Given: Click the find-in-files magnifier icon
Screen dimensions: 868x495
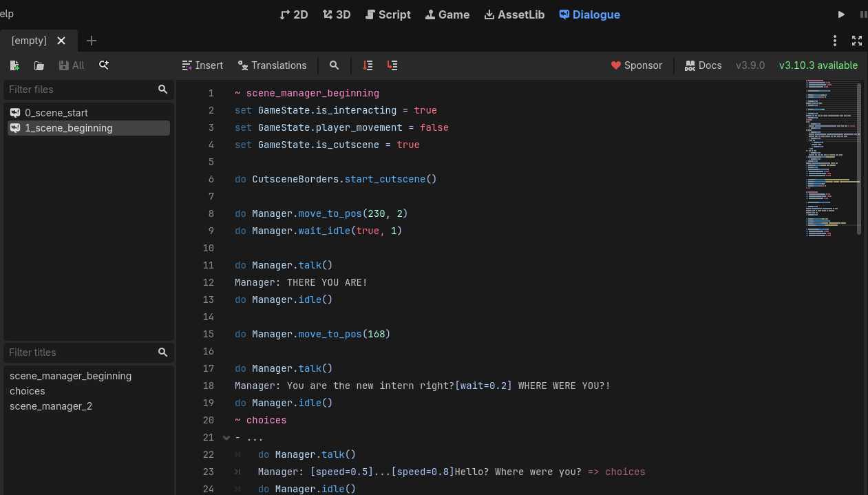Looking at the screenshot, I should tap(104, 65).
